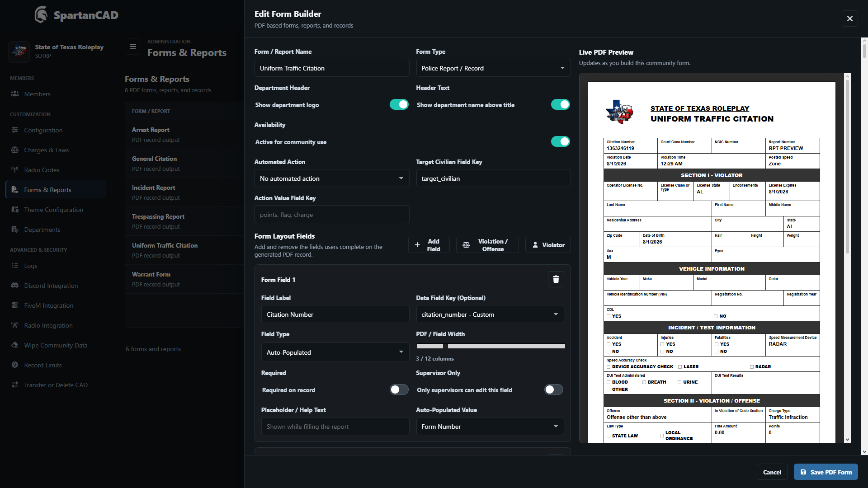Viewport: 868px width, 488px height.
Task: Close the Edit Form Builder dialog
Action: [x=850, y=19]
